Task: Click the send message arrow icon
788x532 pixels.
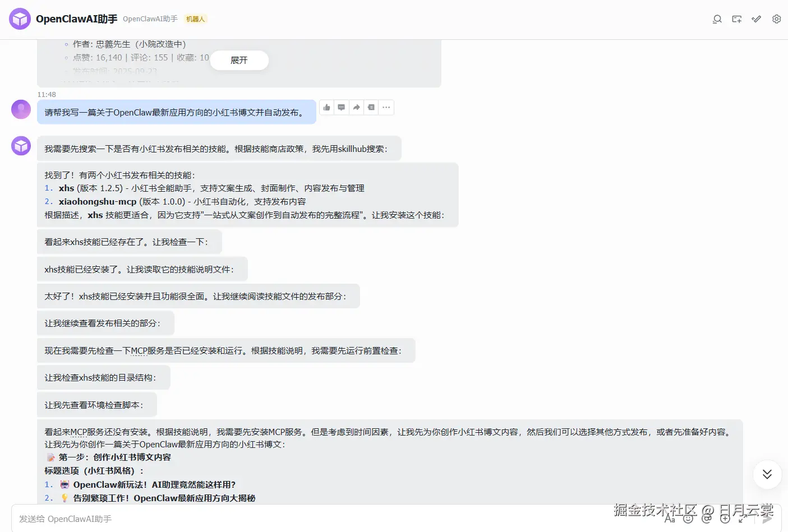Action: click(x=767, y=519)
